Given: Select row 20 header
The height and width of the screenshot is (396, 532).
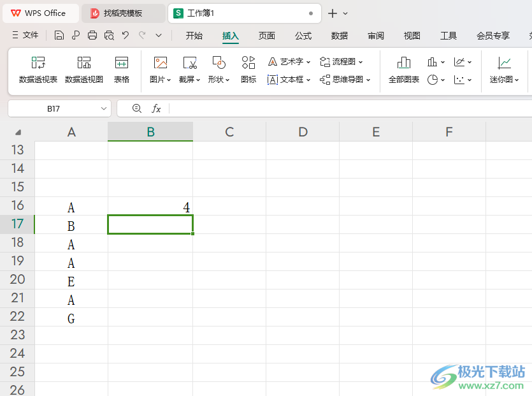Looking at the screenshot, I should 17,280.
